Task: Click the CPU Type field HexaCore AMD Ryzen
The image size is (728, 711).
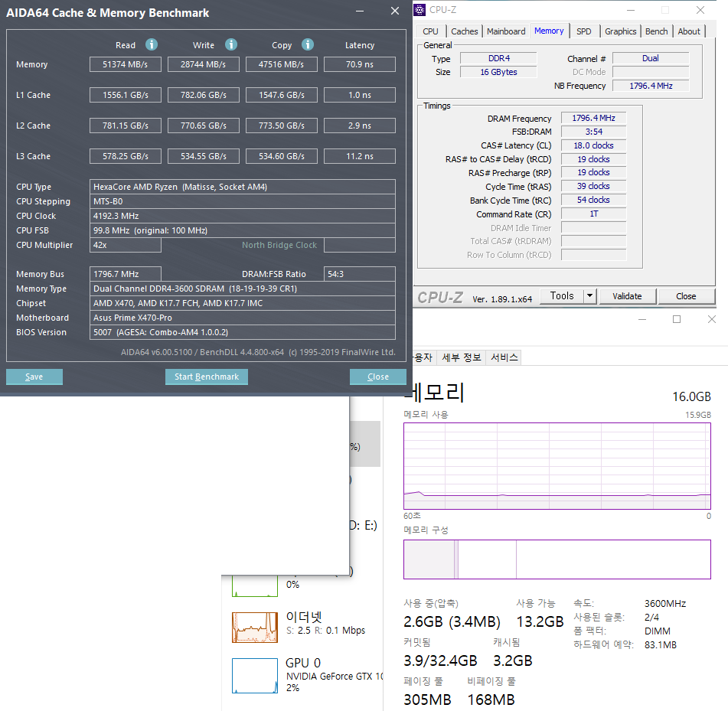Action: (x=243, y=187)
